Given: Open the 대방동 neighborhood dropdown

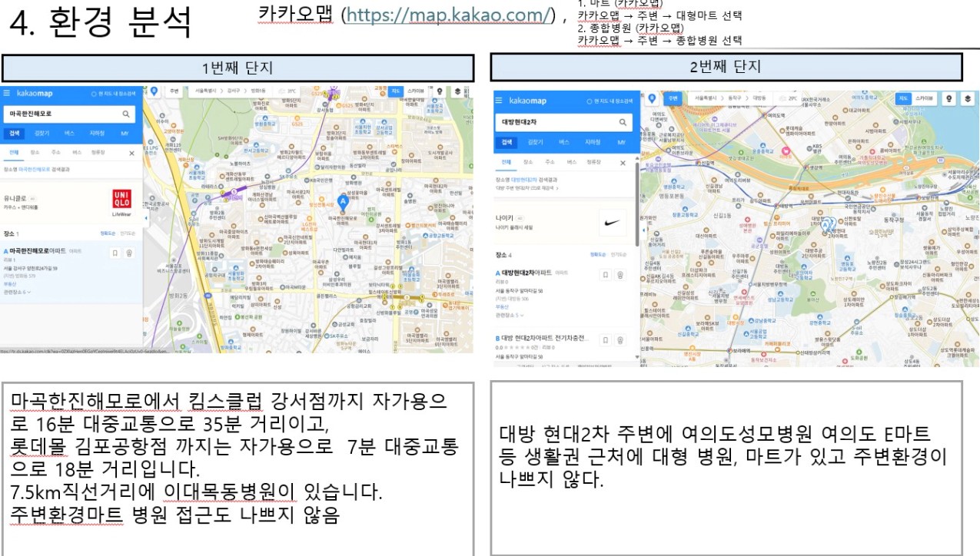Looking at the screenshot, I should click(759, 98).
